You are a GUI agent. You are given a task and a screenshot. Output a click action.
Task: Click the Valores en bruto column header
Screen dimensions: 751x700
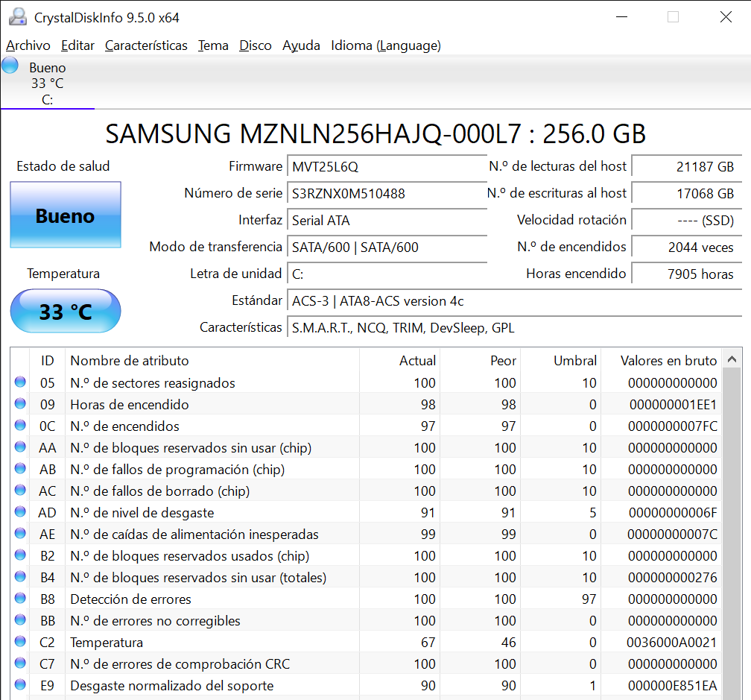[x=668, y=360]
